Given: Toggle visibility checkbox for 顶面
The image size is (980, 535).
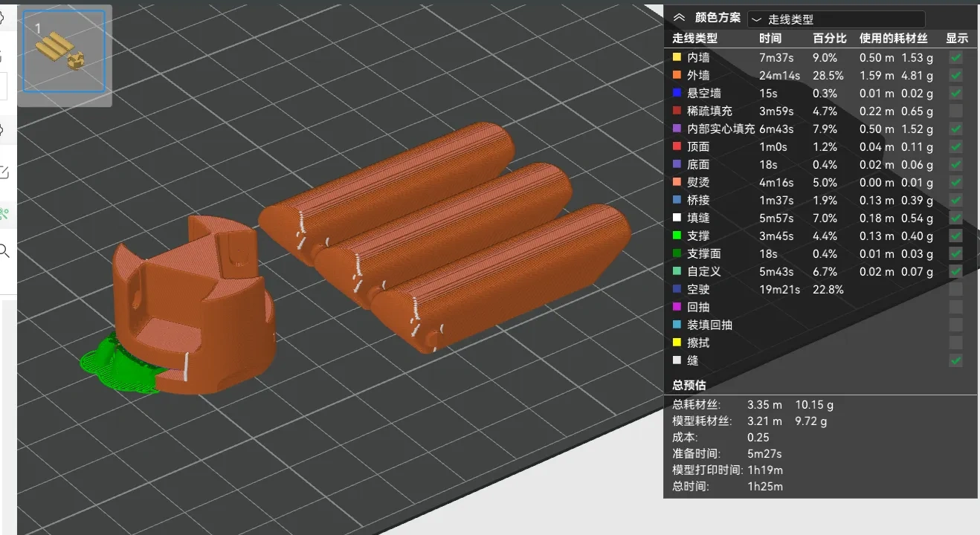Looking at the screenshot, I should (956, 146).
